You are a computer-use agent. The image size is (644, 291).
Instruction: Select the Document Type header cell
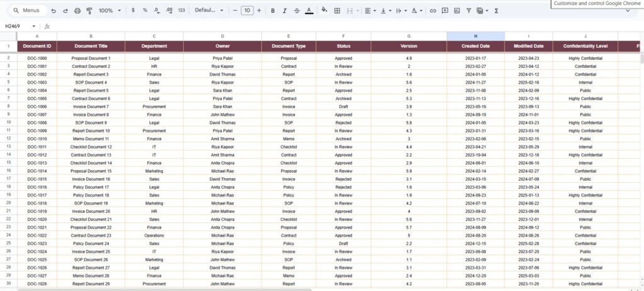pos(289,47)
